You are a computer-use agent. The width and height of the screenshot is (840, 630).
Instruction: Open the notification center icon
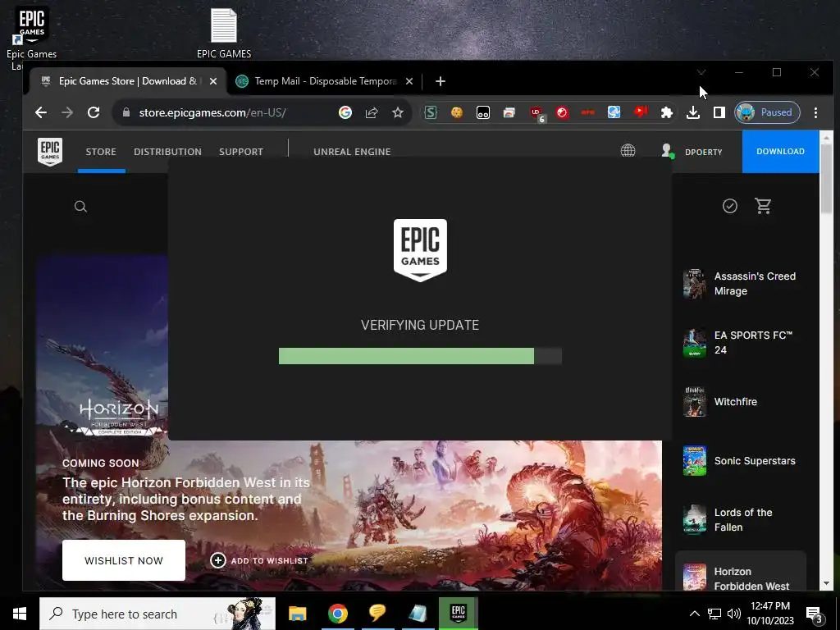click(815, 614)
